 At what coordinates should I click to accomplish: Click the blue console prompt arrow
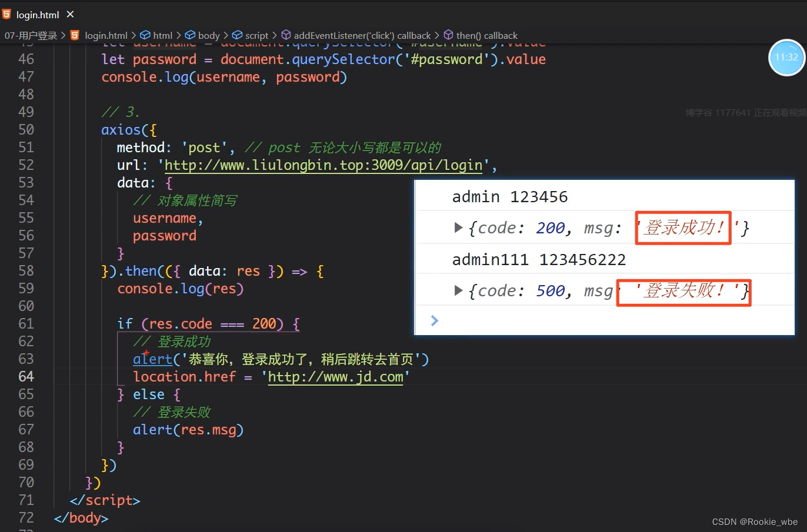435,320
